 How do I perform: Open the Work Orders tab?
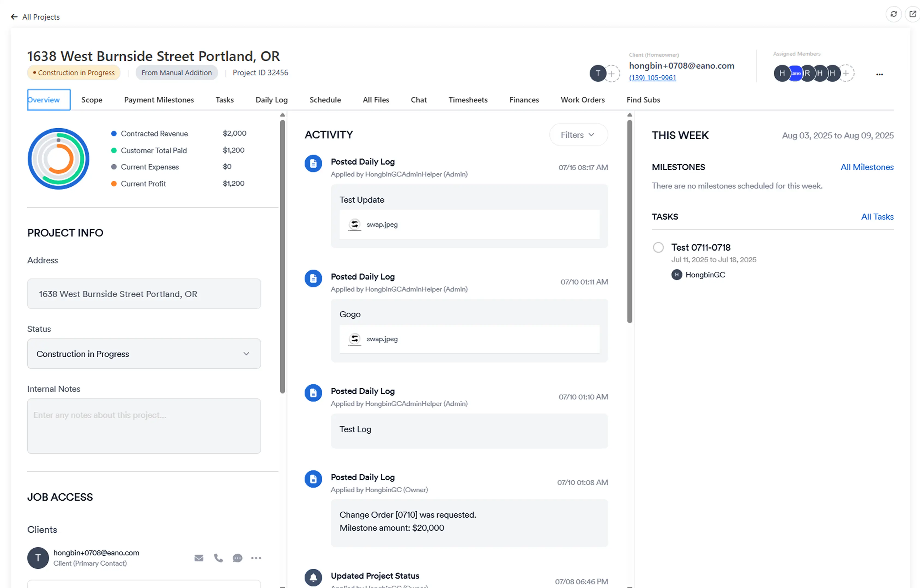(582, 100)
